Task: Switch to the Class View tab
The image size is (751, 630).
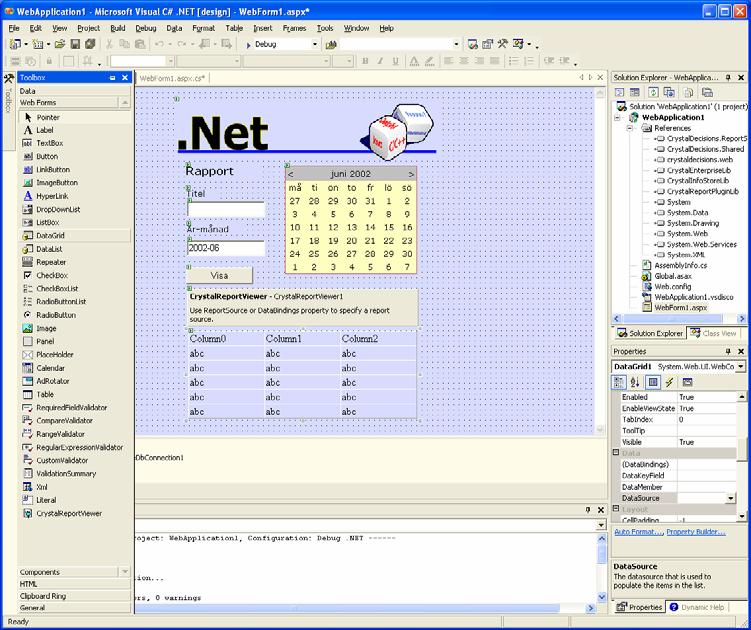Action: 713,333
